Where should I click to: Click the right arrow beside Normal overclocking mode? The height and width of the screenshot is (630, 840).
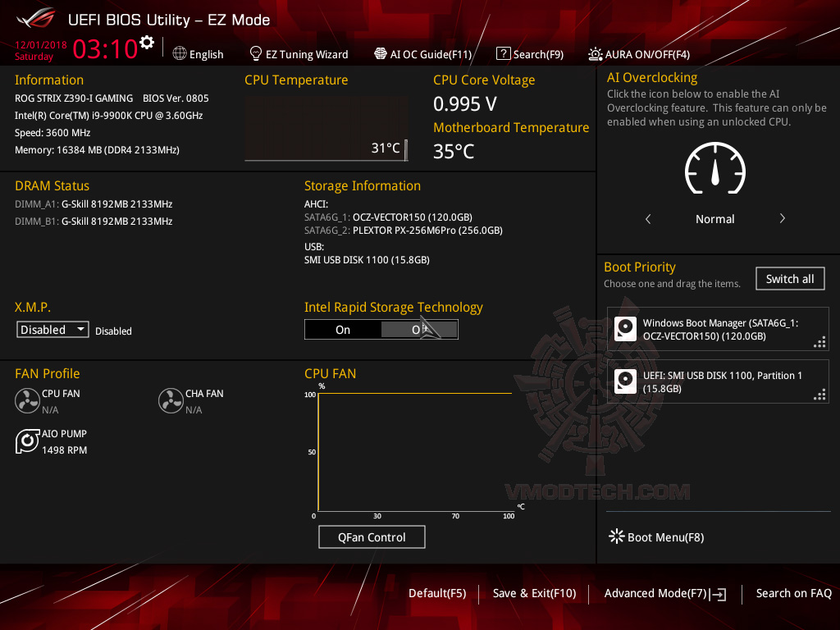click(782, 218)
